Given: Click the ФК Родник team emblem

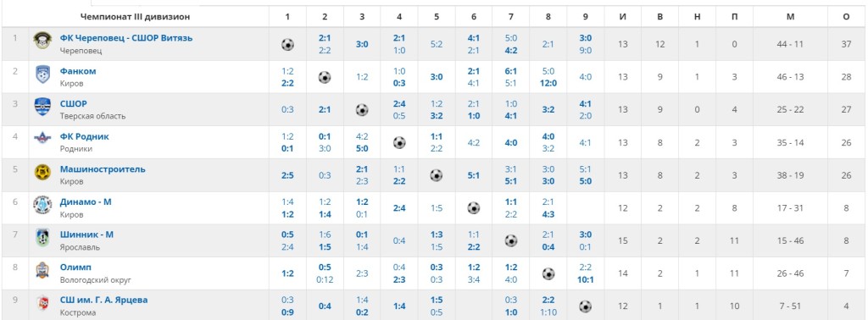Looking at the screenshot, I should click(x=42, y=138).
